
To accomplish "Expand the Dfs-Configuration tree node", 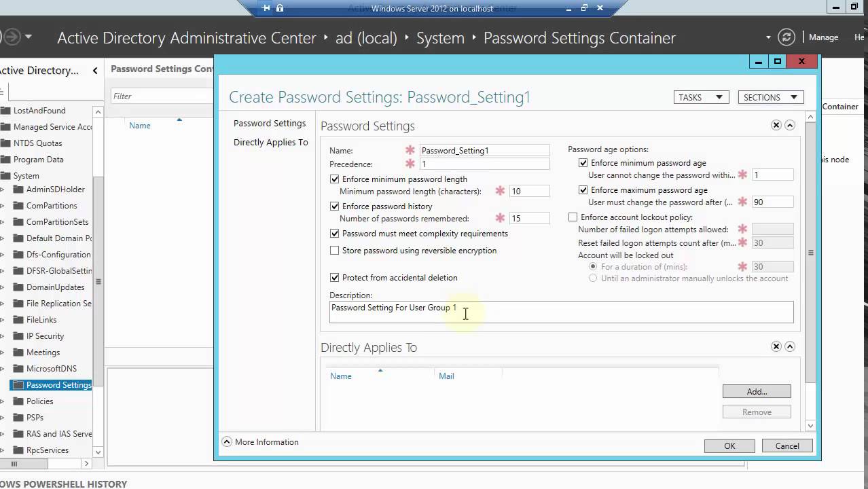I will click(x=3, y=255).
